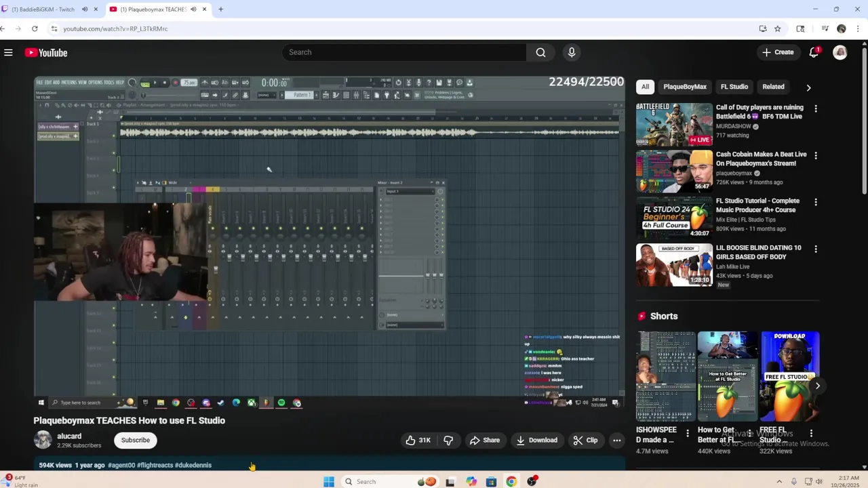The height and width of the screenshot is (488, 868).
Task: Start voice search with the microphone icon
Action: point(572,52)
